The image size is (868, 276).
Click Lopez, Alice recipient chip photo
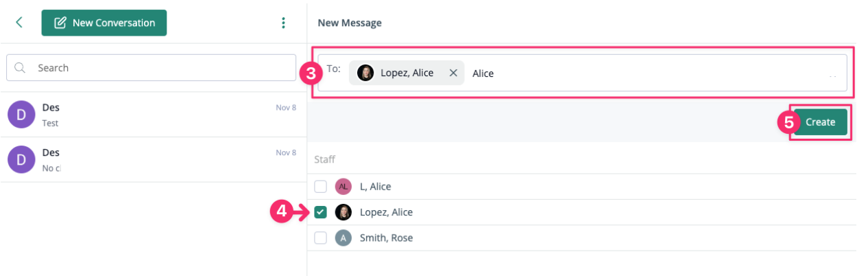pyautogui.click(x=365, y=73)
